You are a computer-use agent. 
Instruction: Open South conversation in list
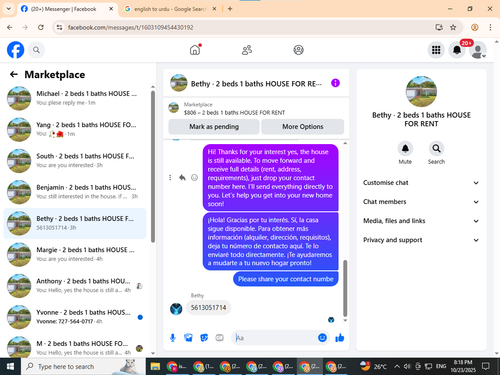click(75, 161)
